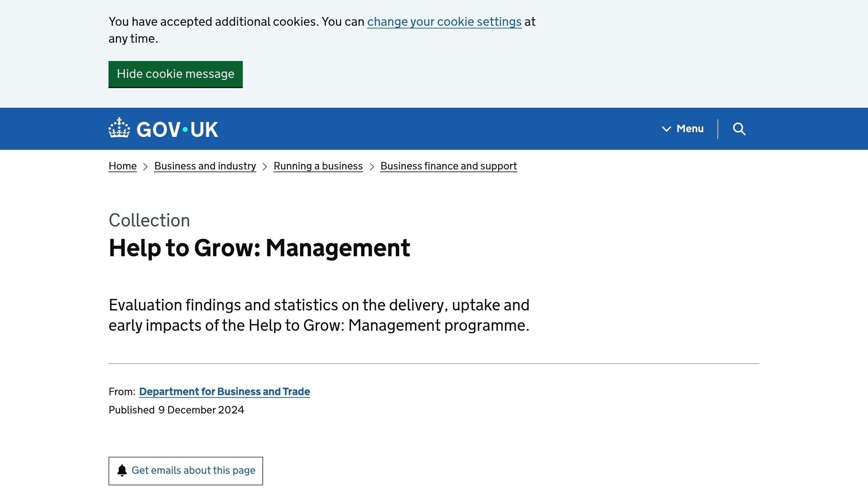Click the downward chevron beside Menu
Viewport: 868px width, 488px height.
(x=666, y=129)
